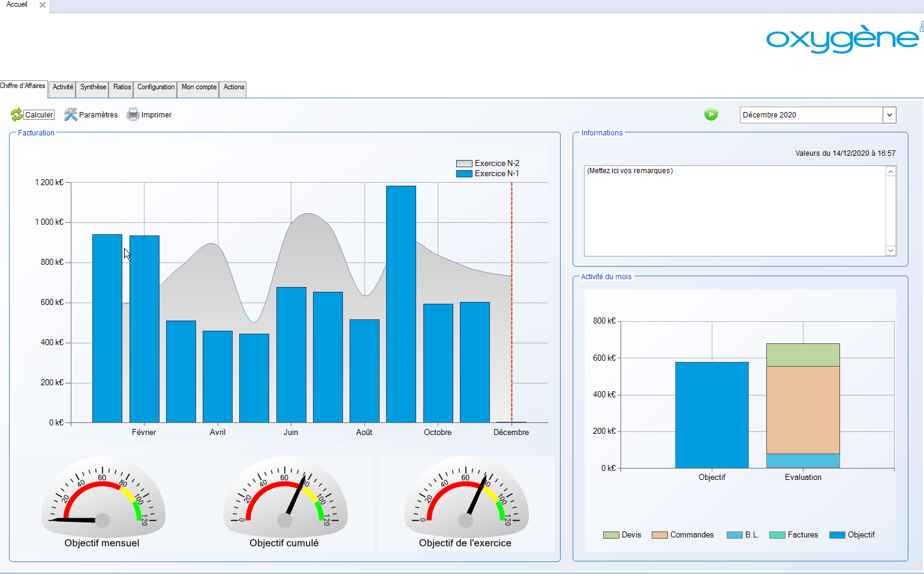The height and width of the screenshot is (574, 924).
Task: Click the green Calculer refresh icon
Action: [x=17, y=114]
